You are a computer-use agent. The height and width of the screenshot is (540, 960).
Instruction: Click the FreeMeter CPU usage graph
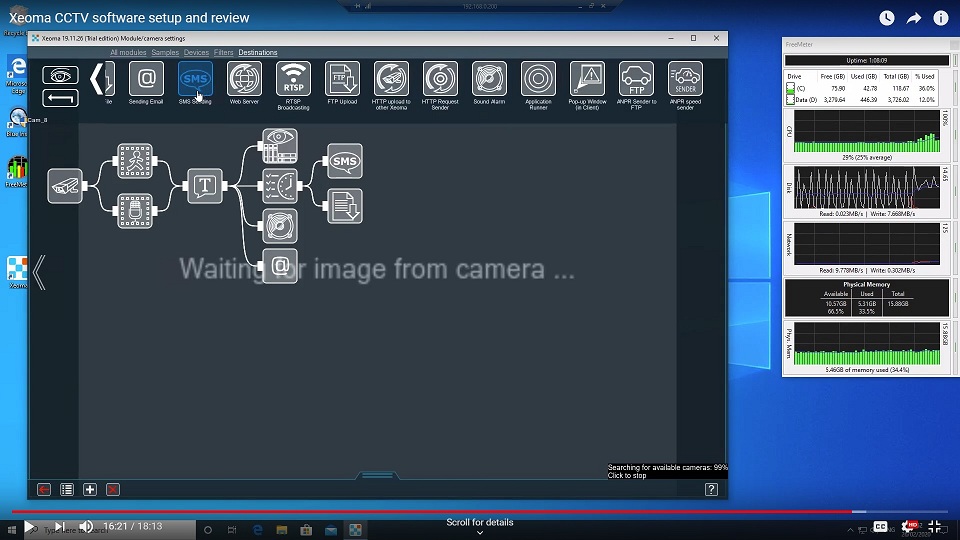pos(866,132)
